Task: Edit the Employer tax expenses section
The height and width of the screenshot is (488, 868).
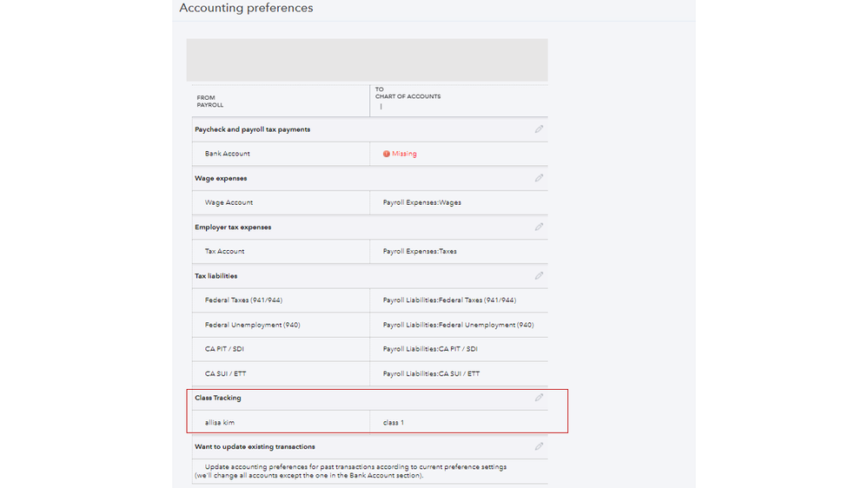Action: pyautogui.click(x=539, y=227)
